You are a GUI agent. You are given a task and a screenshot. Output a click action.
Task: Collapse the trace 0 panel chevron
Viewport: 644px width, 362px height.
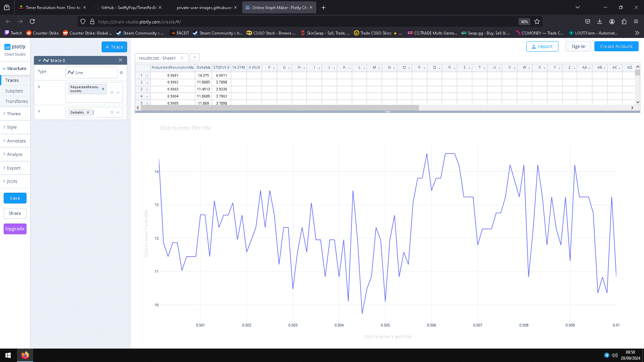click(40, 60)
